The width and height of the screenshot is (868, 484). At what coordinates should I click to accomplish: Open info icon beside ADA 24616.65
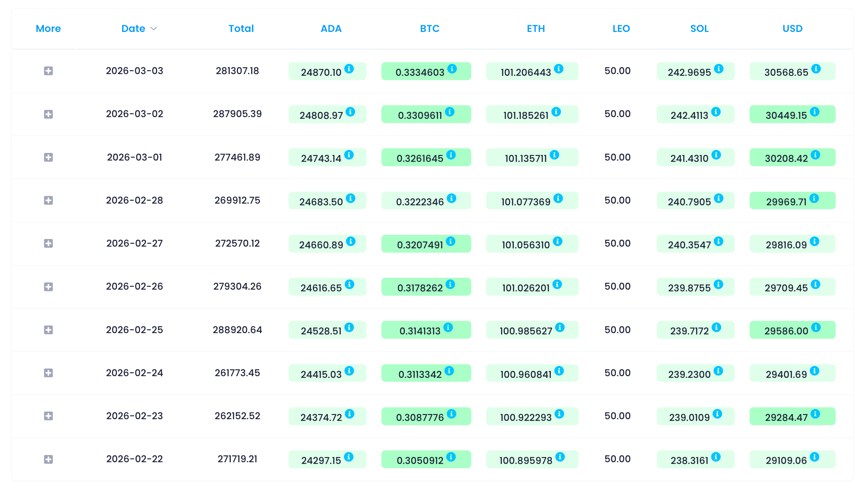point(349,284)
